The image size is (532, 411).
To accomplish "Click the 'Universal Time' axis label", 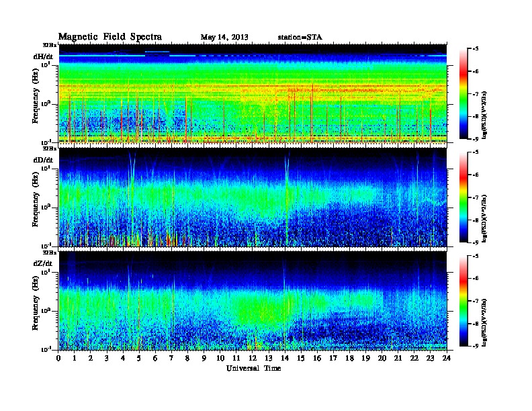I will [253, 368].
